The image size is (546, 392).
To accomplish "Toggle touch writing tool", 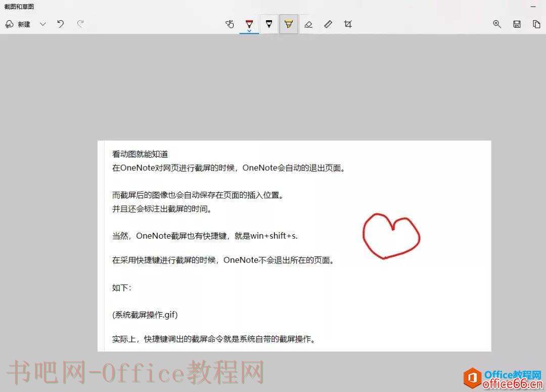I will tap(230, 24).
